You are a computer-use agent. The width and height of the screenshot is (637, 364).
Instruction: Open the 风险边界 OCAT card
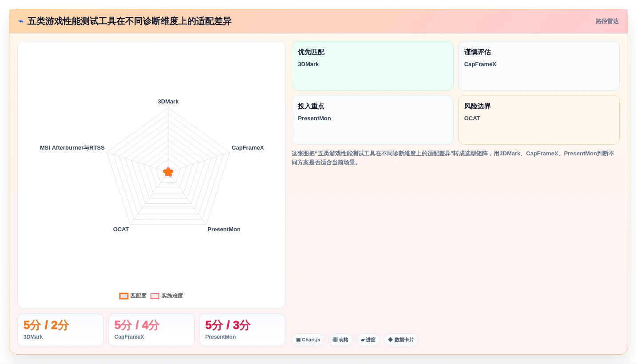click(538, 120)
